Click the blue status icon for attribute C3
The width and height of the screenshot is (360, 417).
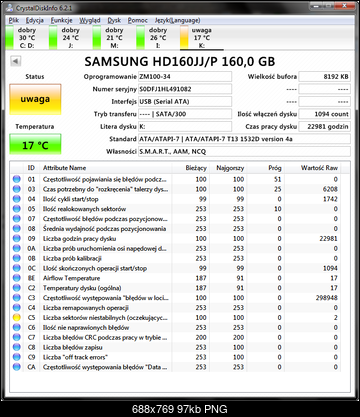pos(16,298)
